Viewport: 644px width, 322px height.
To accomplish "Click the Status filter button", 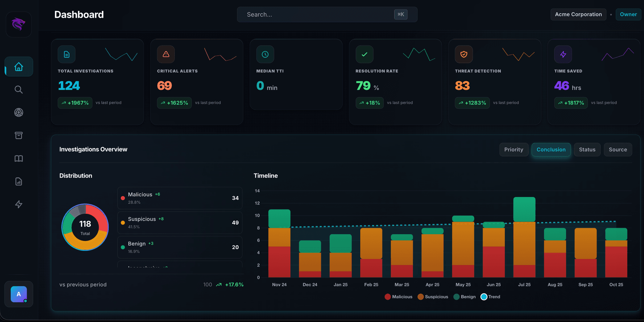I will click(587, 149).
